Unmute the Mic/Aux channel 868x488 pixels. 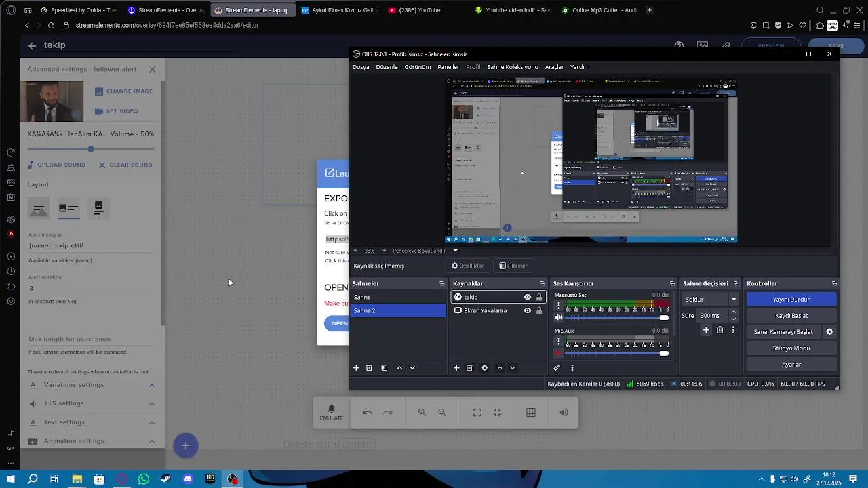559,353
